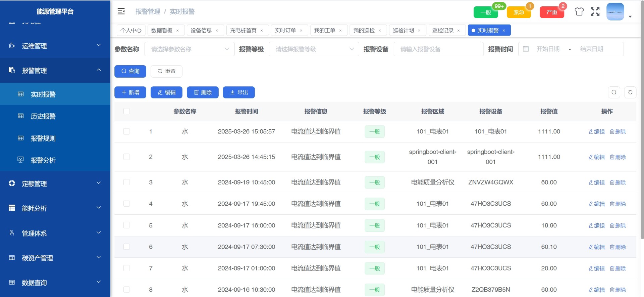This screenshot has width=644, height=297.
Task: Switch to the 充电桩首页 tab
Action: [x=243, y=30]
